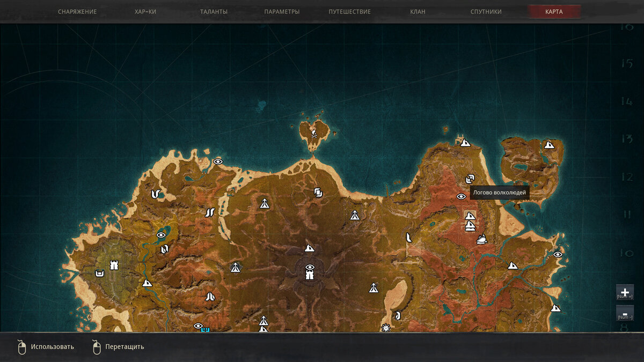Click the cyan base marker at bottom edge
644x362 pixels.
click(205, 330)
